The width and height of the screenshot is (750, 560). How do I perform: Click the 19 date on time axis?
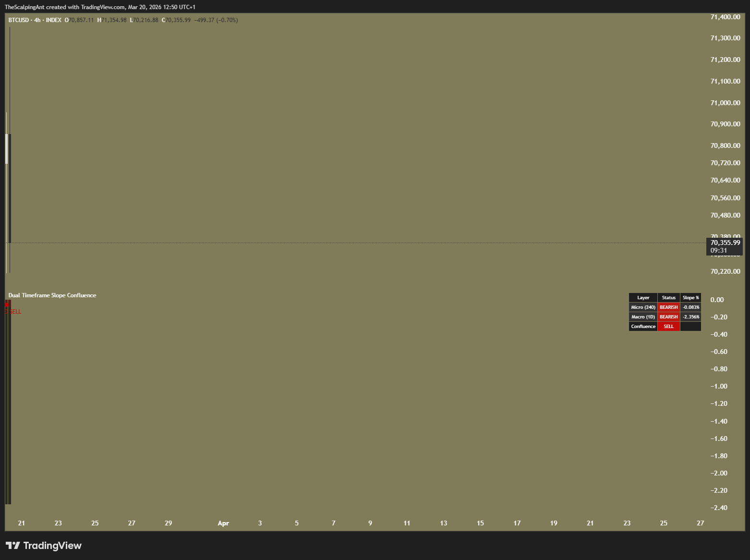pyautogui.click(x=554, y=523)
